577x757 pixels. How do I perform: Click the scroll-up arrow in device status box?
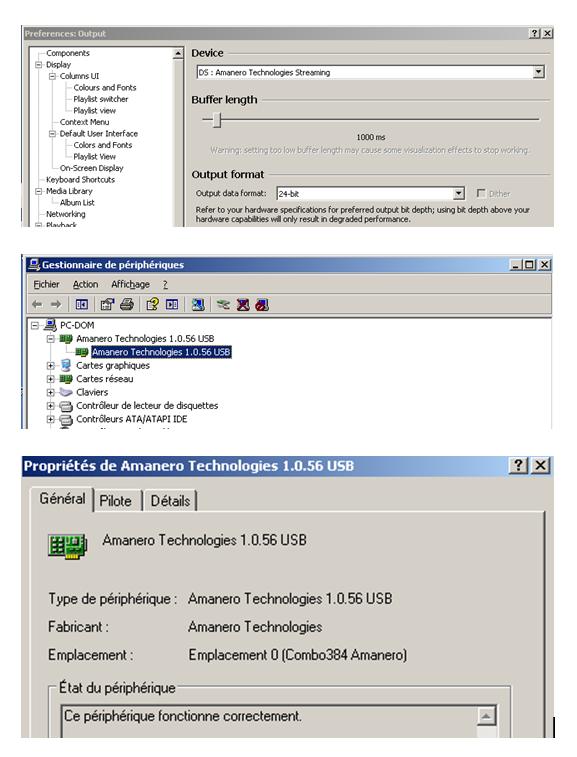486,716
